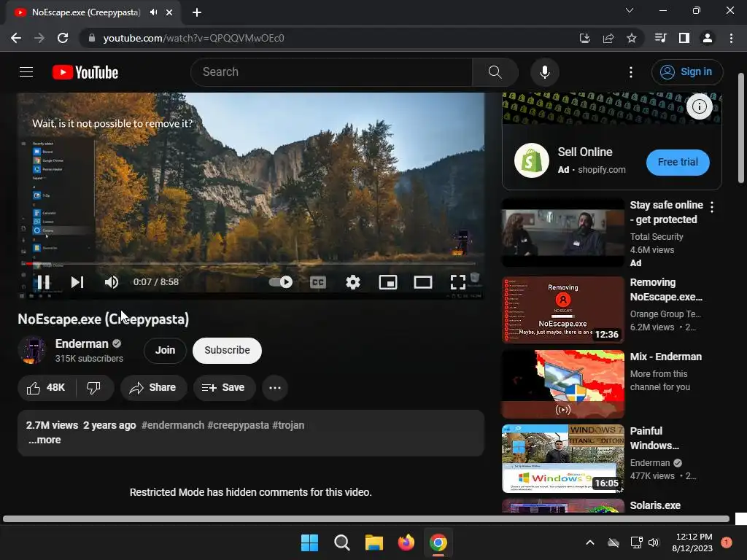
Task: Show hidden system tray icons
Action: pos(589,542)
